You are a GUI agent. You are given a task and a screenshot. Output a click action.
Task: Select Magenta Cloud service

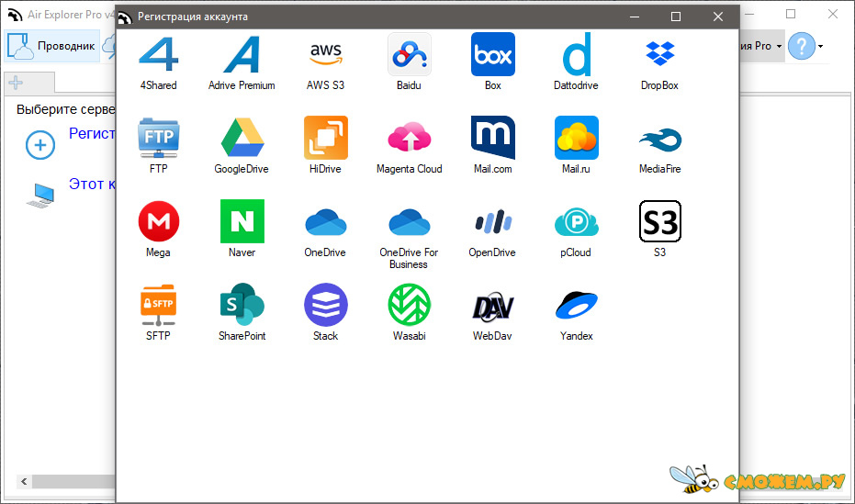tap(409, 138)
